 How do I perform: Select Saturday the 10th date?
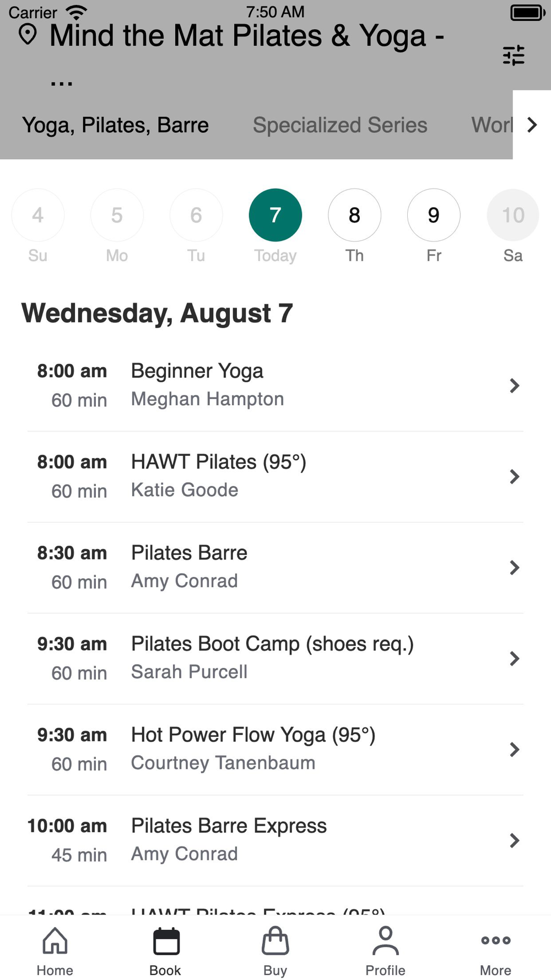512,215
